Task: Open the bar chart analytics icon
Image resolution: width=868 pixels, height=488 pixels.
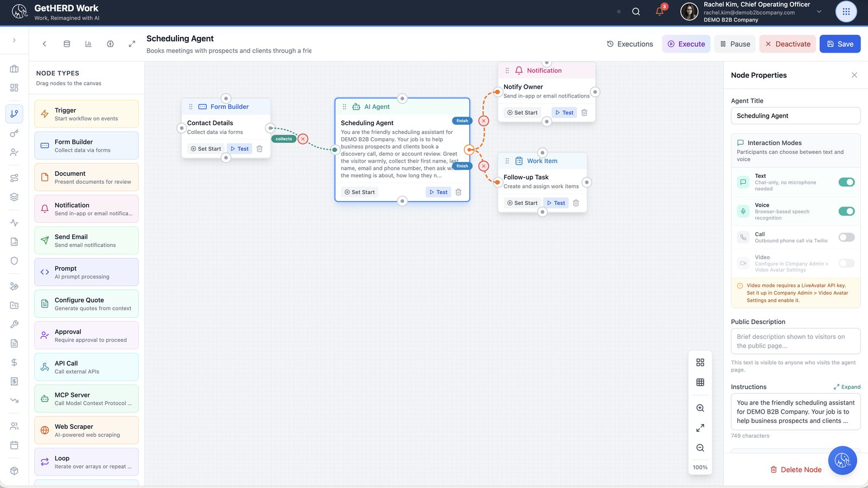Action: (88, 44)
